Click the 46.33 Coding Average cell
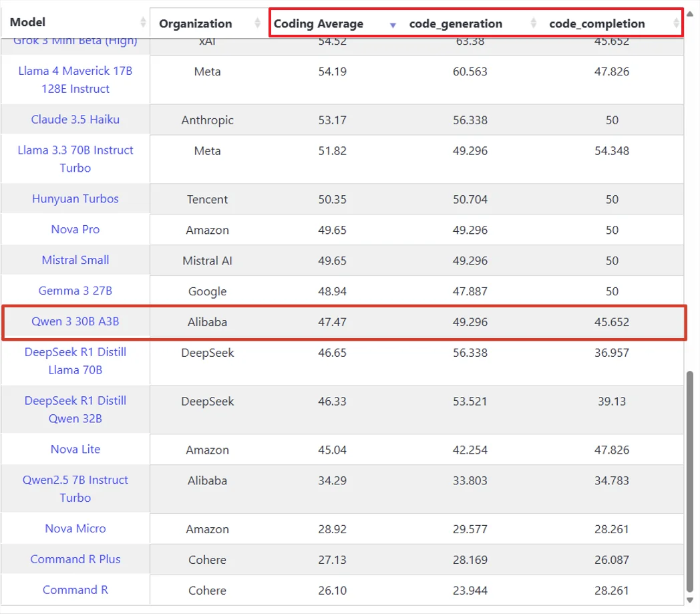 333,401
